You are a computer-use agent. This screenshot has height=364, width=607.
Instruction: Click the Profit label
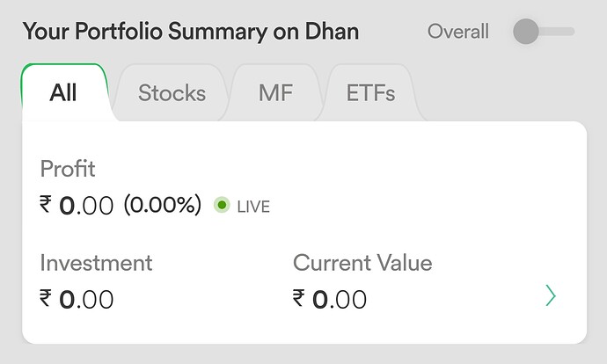click(x=68, y=169)
